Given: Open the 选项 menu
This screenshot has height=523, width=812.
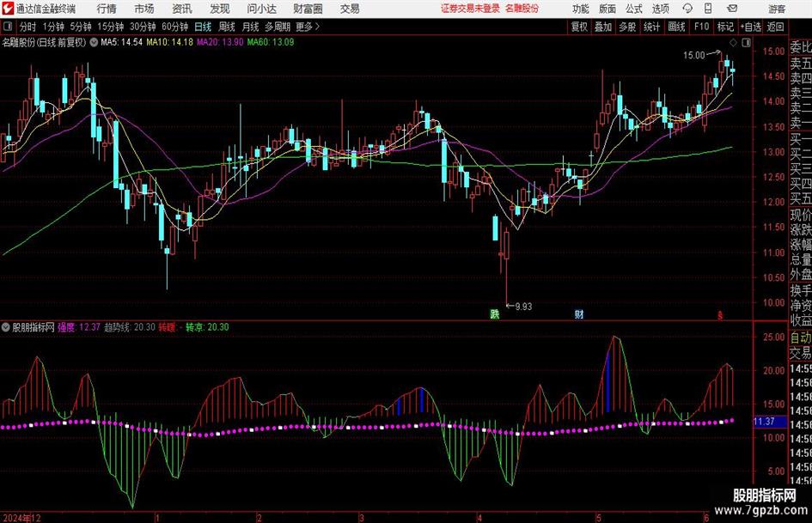Looking at the screenshot, I should (x=660, y=9).
